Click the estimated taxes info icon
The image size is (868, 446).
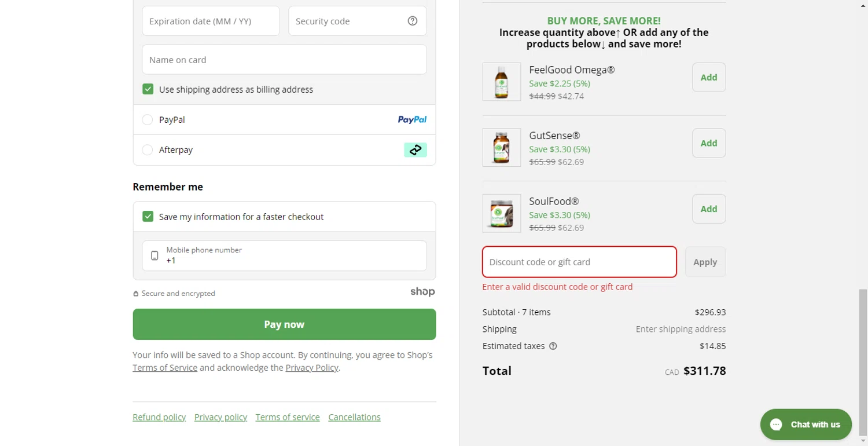(553, 346)
